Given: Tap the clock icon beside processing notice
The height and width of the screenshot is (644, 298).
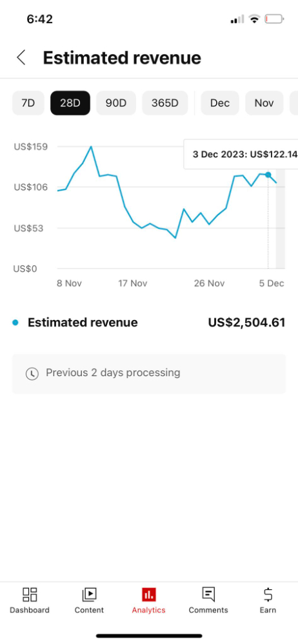Looking at the screenshot, I should pyautogui.click(x=32, y=374).
